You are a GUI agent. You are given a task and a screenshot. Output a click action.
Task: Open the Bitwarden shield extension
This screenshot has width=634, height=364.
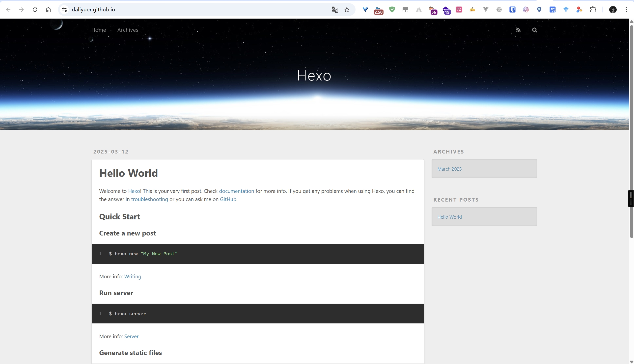(x=512, y=10)
